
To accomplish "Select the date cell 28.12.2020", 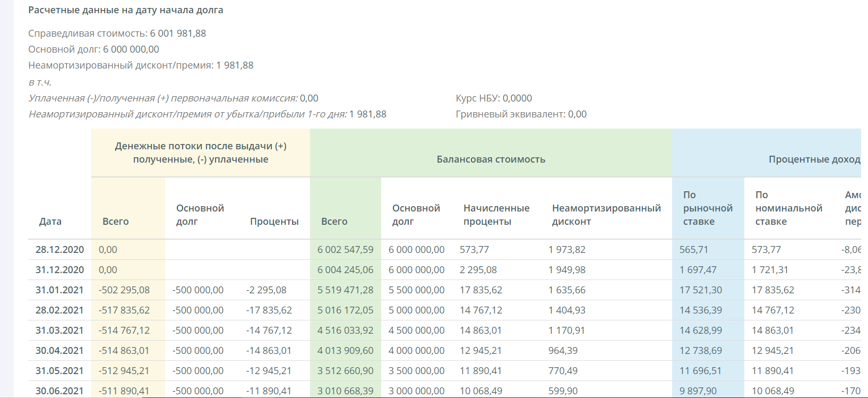I will click(59, 250).
